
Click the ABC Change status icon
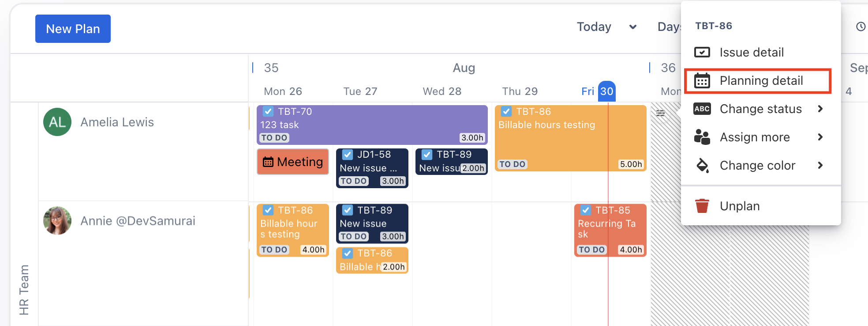coord(702,109)
